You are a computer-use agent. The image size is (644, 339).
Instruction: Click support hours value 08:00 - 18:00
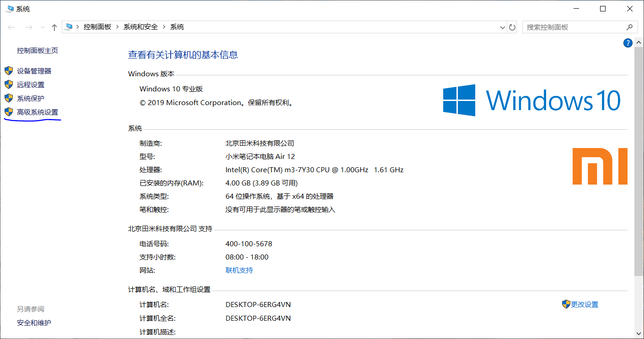point(247,257)
